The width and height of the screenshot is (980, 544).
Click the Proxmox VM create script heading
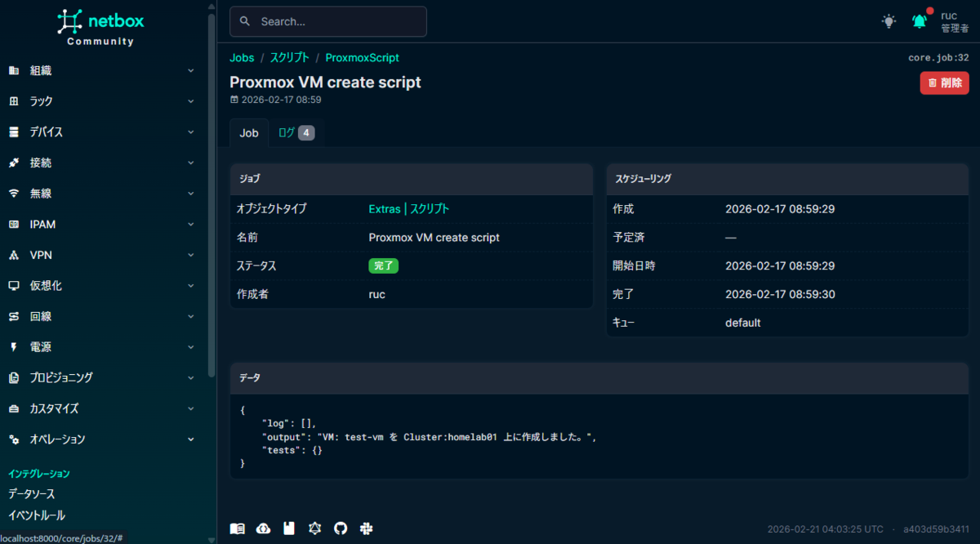click(325, 82)
